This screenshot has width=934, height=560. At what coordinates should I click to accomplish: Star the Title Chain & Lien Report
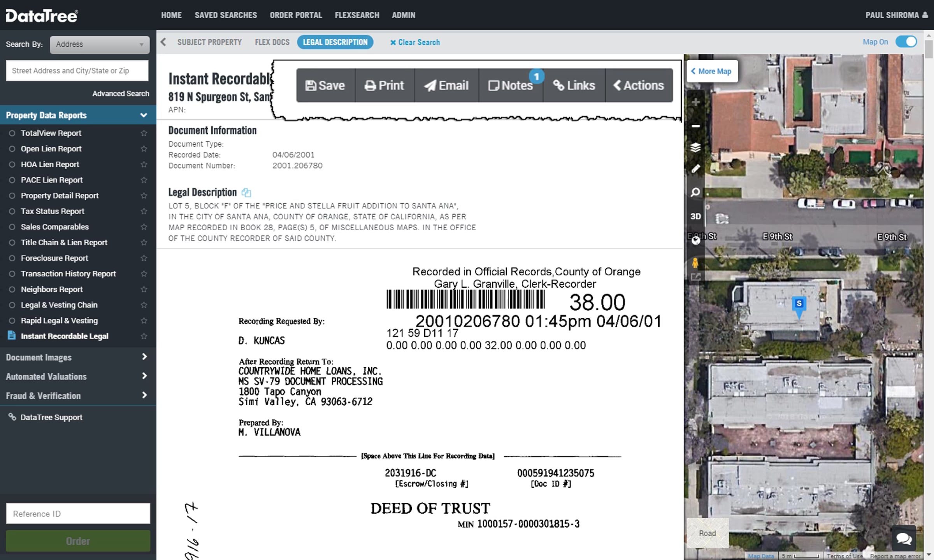[x=144, y=242]
